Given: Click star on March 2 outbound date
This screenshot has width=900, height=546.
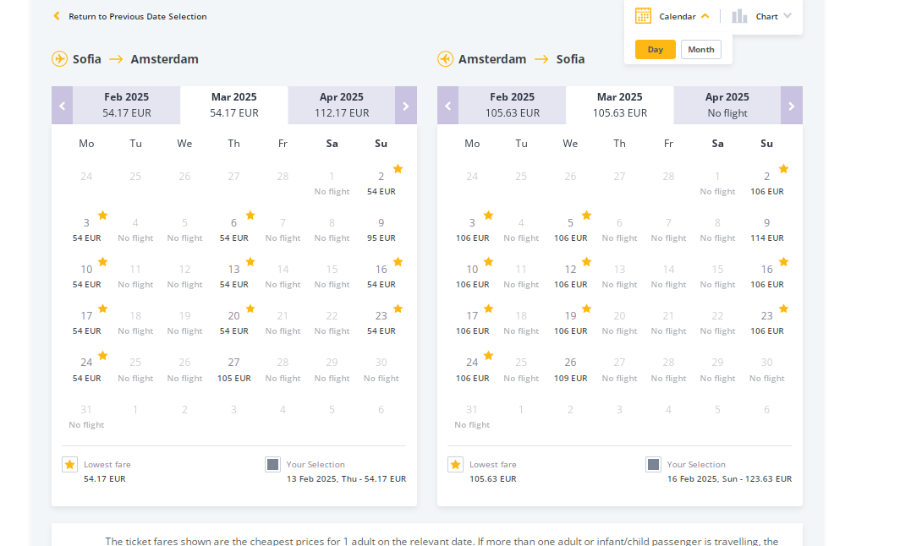Looking at the screenshot, I should click(x=398, y=169).
